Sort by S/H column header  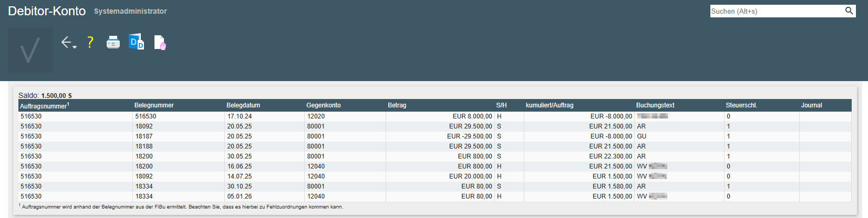pyautogui.click(x=501, y=105)
